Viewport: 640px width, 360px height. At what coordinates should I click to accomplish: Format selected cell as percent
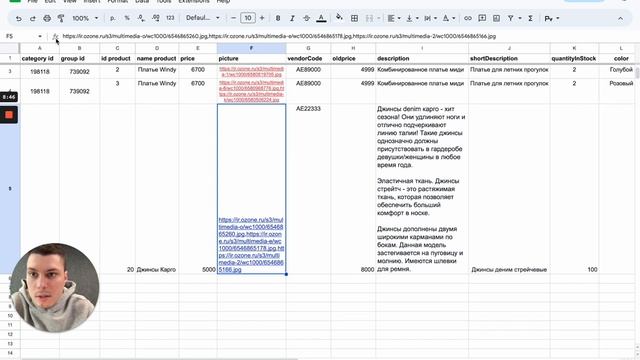[x=127, y=18]
